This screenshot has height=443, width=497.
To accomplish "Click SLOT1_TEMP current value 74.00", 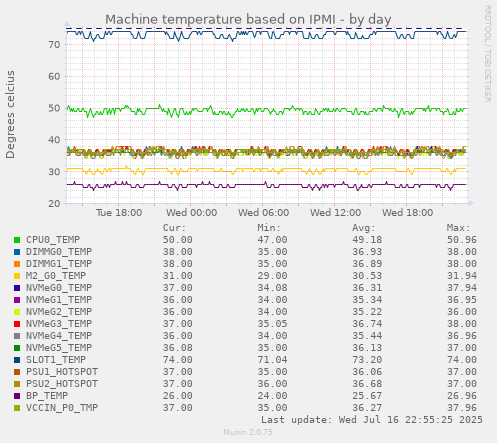I will tap(178, 360).
